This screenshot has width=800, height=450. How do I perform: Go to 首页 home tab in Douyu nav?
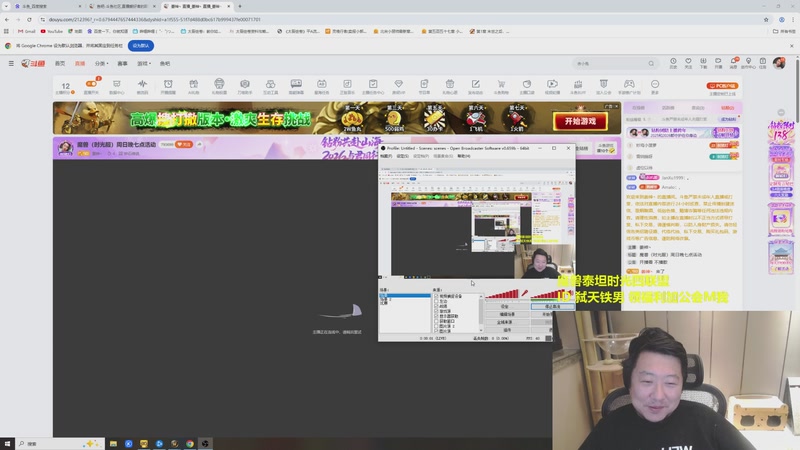click(60, 63)
